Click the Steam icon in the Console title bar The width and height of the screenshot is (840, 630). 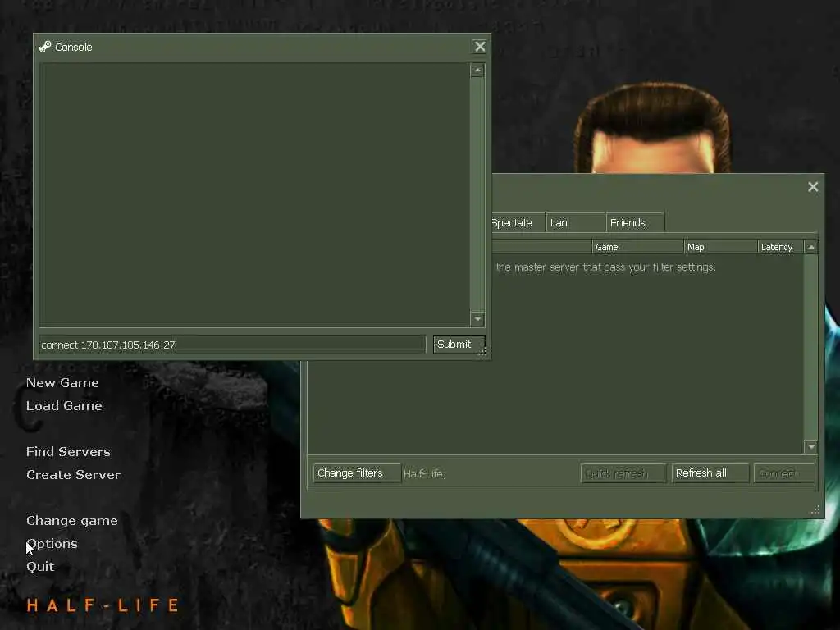click(x=45, y=47)
